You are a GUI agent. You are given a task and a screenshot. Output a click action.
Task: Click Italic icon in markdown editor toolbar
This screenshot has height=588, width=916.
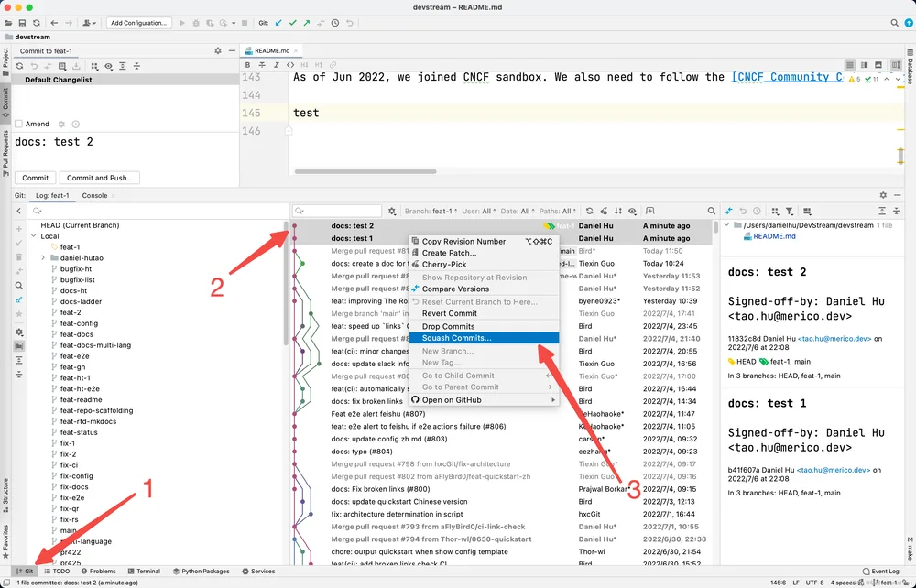(277, 65)
